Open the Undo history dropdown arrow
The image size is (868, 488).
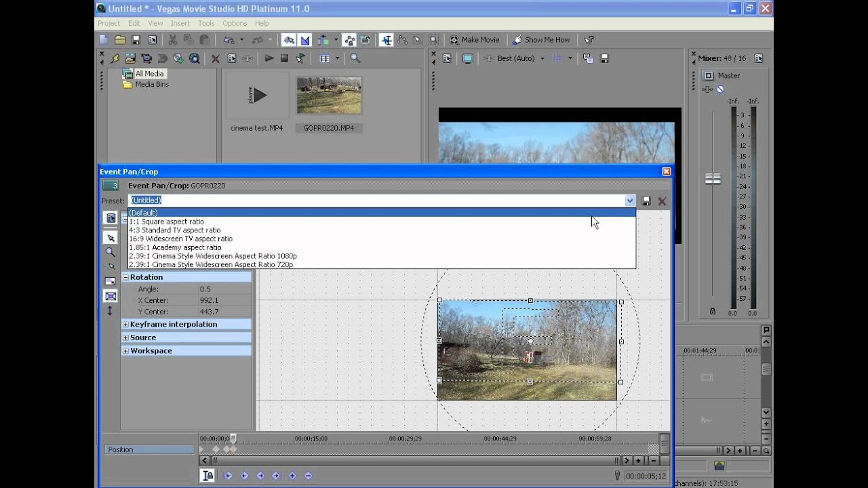(x=241, y=40)
